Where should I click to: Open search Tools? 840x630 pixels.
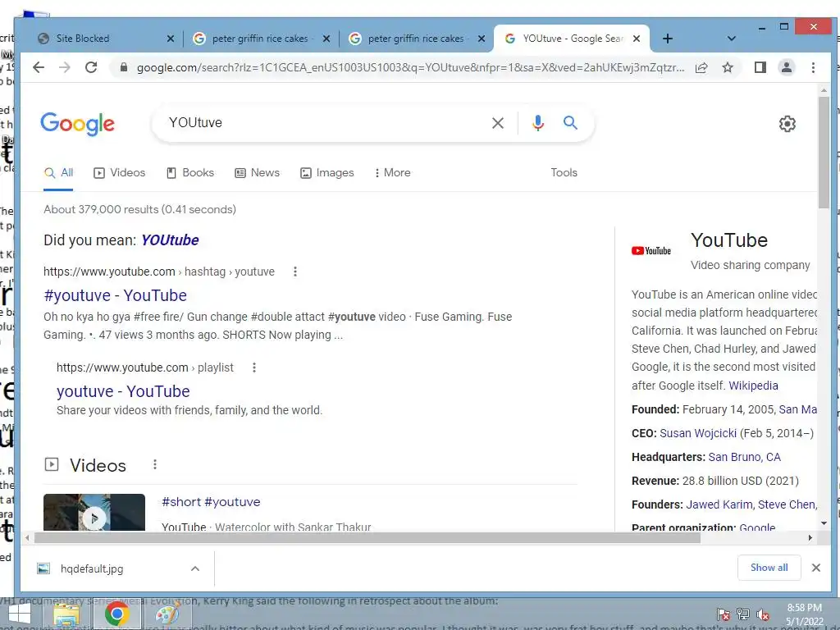point(564,173)
